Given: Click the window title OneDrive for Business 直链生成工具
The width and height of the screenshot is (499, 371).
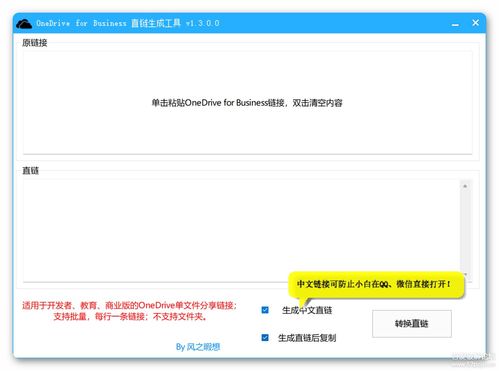Looking at the screenshot, I should click(x=108, y=23).
